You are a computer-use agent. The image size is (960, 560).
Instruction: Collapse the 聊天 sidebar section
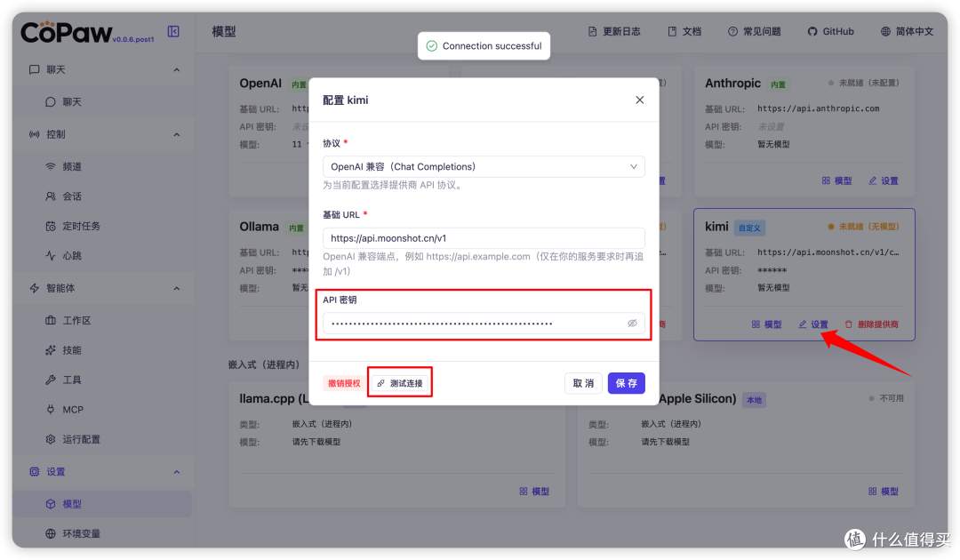tap(176, 69)
